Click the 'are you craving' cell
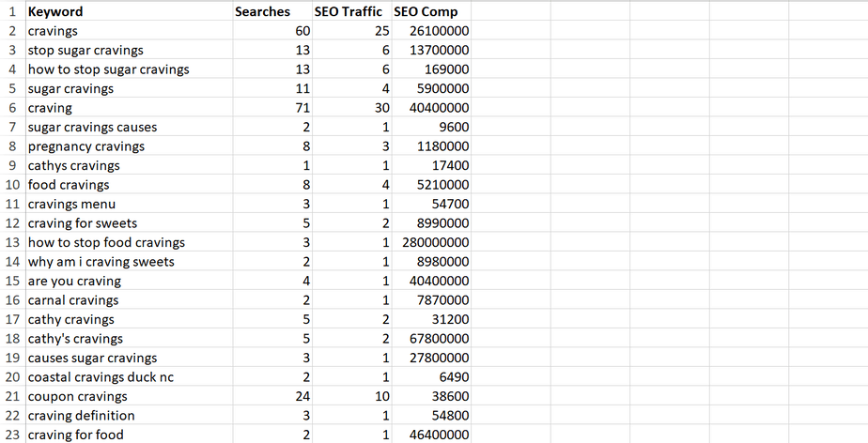This screenshot has width=868, height=443. click(129, 281)
